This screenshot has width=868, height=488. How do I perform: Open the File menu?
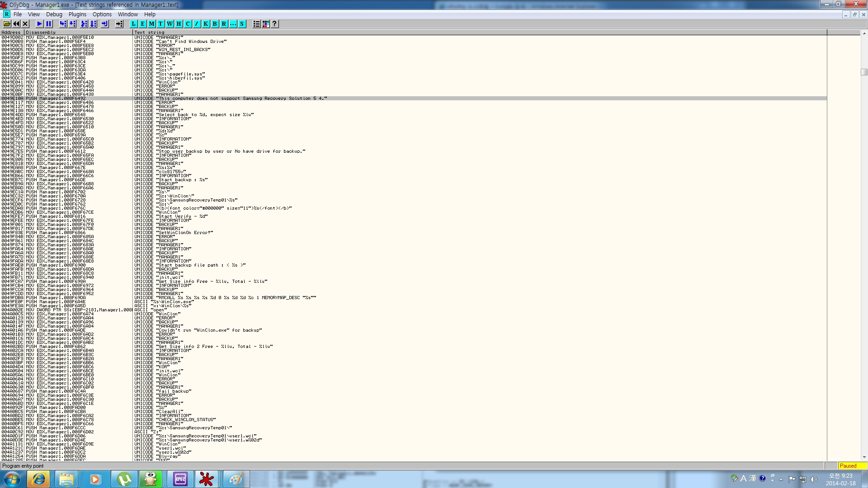click(x=18, y=14)
